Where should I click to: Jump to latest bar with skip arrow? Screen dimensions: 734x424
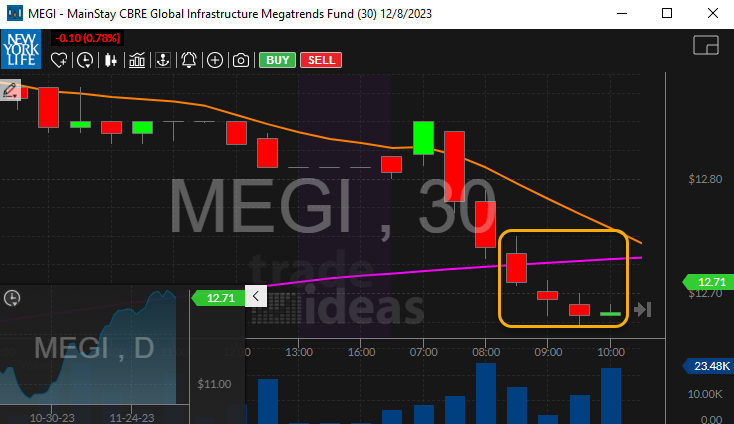(x=643, y=309)
